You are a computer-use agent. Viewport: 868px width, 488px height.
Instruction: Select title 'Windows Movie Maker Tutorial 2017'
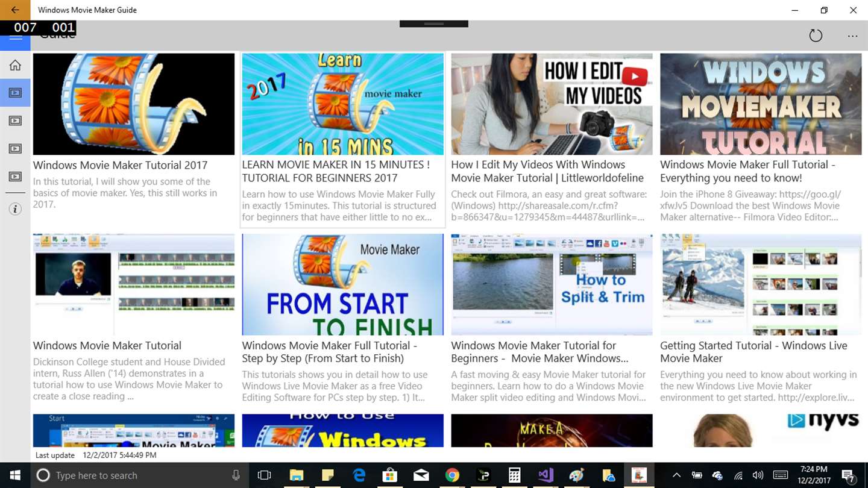(120, 165)
